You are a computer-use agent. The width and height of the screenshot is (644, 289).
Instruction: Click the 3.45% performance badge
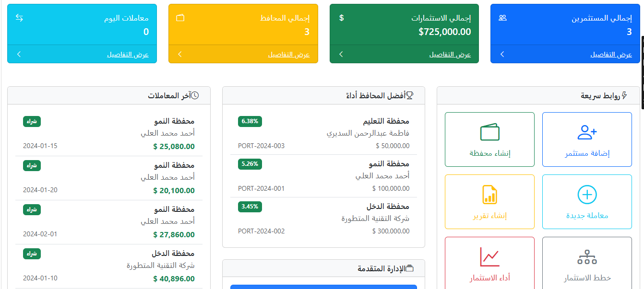250,207
